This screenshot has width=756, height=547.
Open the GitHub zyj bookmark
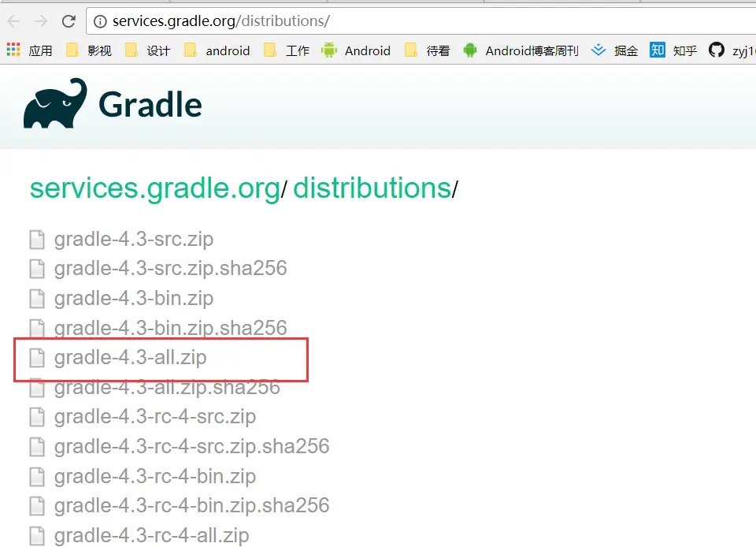(732, 50)
